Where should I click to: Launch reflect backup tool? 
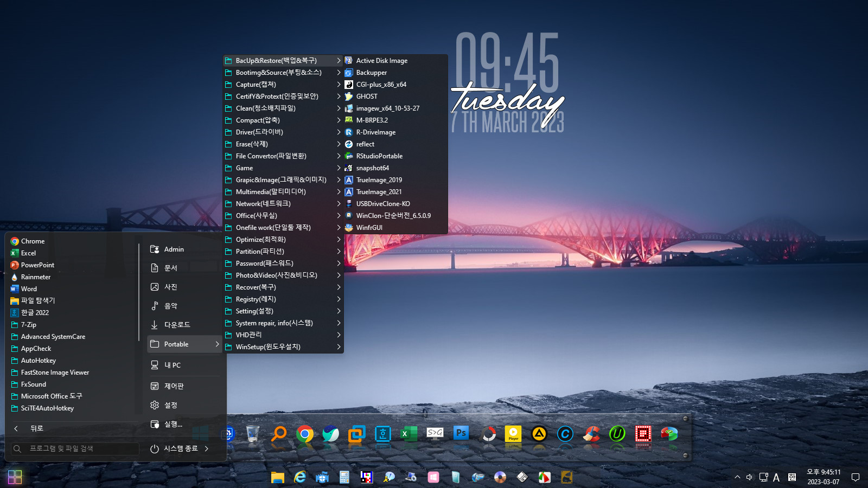[x=395, y=144]
